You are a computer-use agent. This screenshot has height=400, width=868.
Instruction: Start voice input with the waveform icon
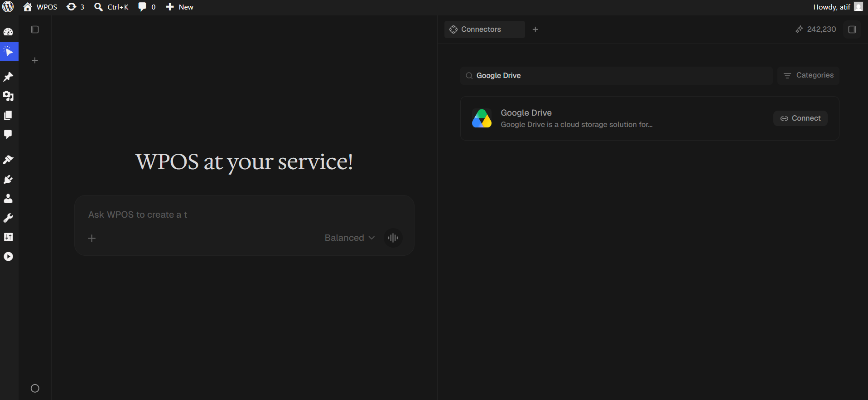(x=393, y=238)
